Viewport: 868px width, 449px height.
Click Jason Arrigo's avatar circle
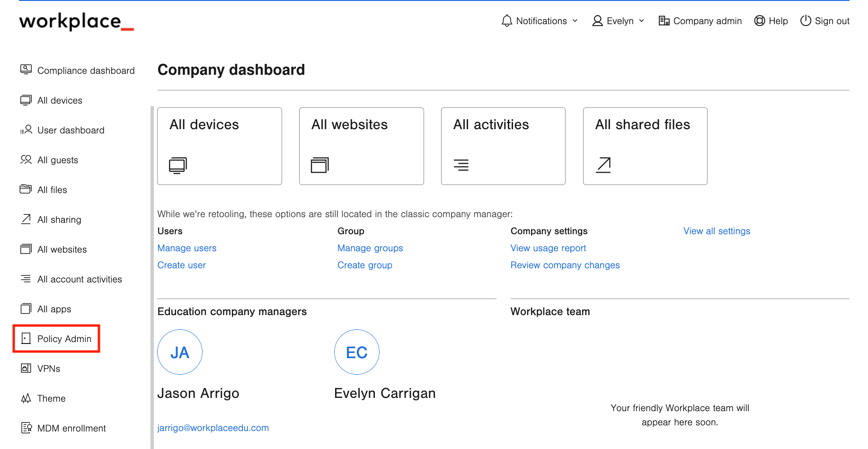point(180,352)
